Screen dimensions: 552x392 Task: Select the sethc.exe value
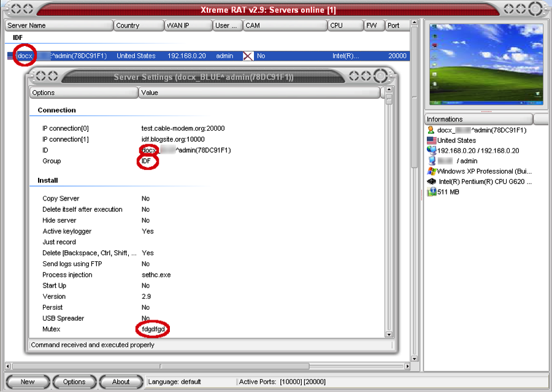pyautogui.click(x=156, y=275)
